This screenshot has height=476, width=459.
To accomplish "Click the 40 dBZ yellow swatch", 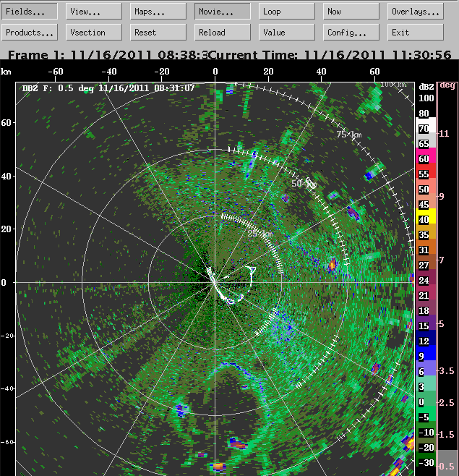I will (426, 216).
